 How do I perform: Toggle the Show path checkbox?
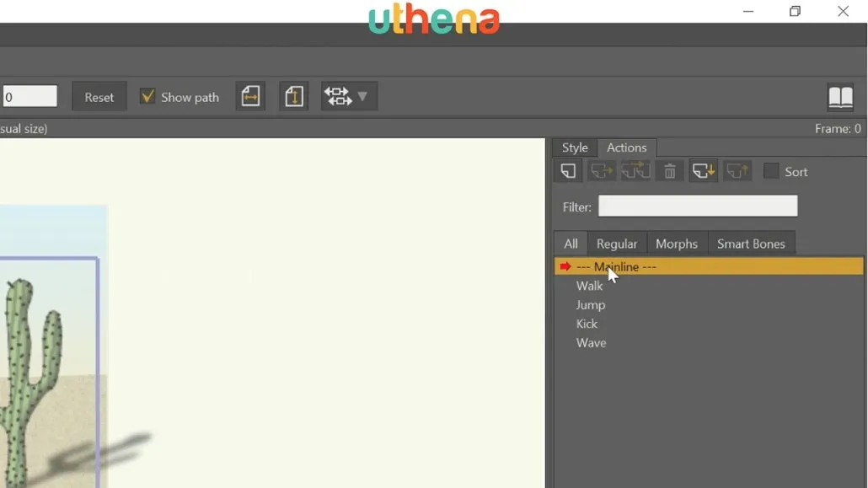click(147, 96)
